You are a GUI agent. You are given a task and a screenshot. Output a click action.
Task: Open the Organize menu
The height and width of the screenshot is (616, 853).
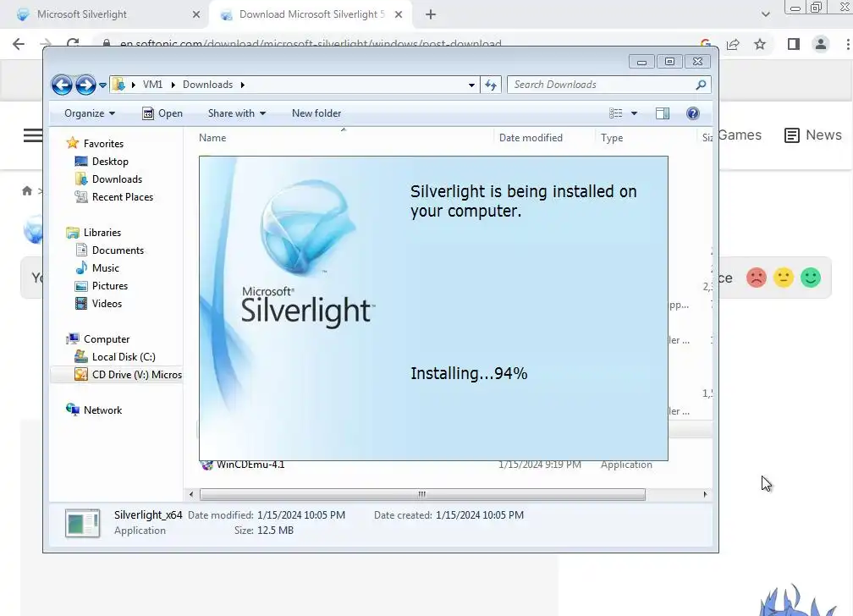(90, 113)
